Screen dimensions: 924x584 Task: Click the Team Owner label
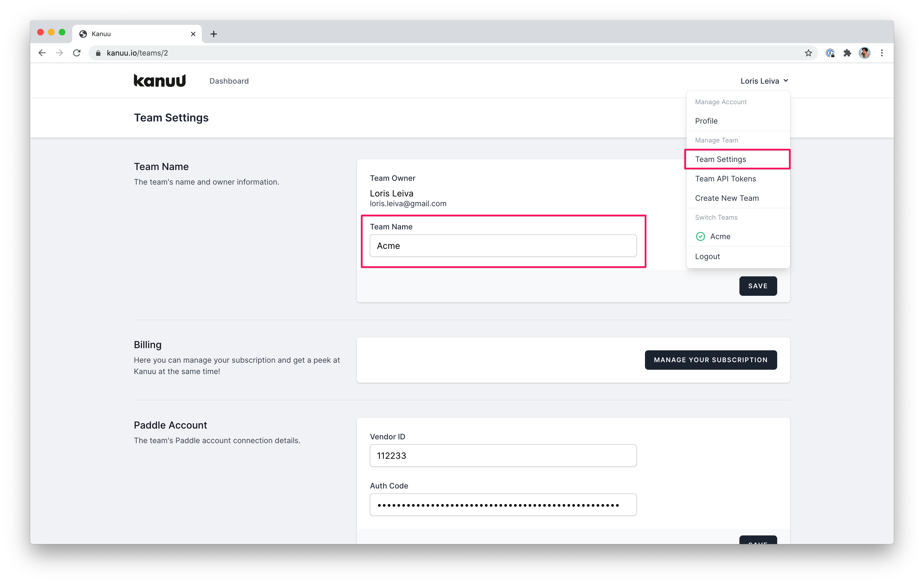click(x=393, y=178)
